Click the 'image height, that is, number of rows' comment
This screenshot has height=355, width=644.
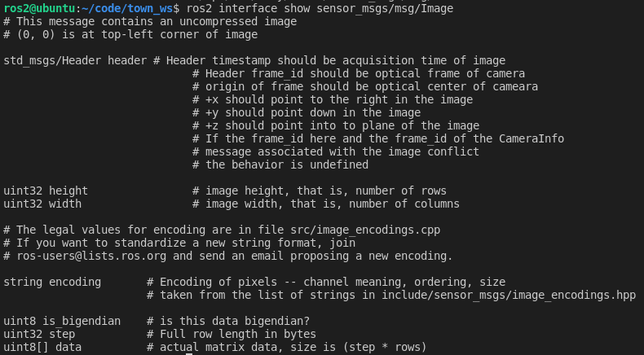[320, 191]
